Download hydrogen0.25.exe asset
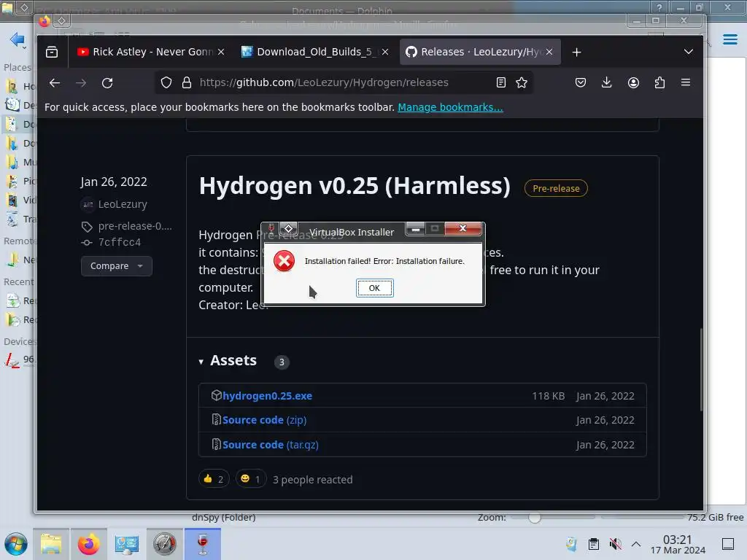The image size is (747, 560). [x=267, y=396]
